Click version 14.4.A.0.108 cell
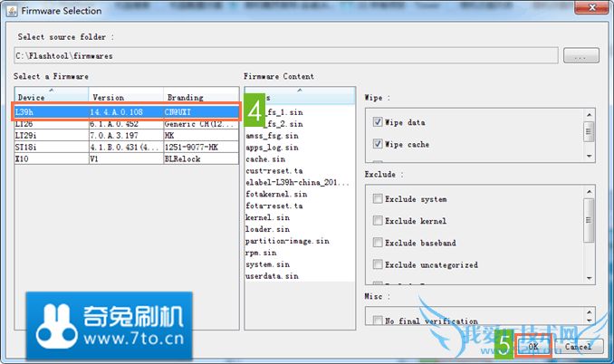 [126, 112]
